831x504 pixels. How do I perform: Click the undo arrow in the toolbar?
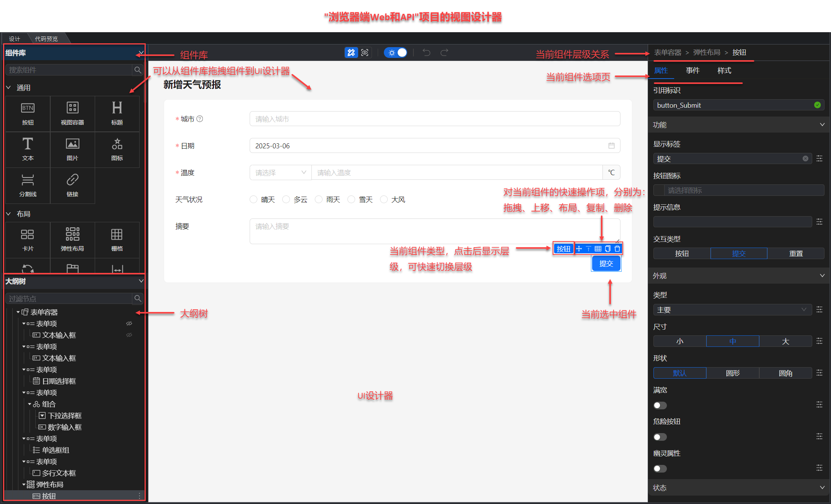point(426,53)
